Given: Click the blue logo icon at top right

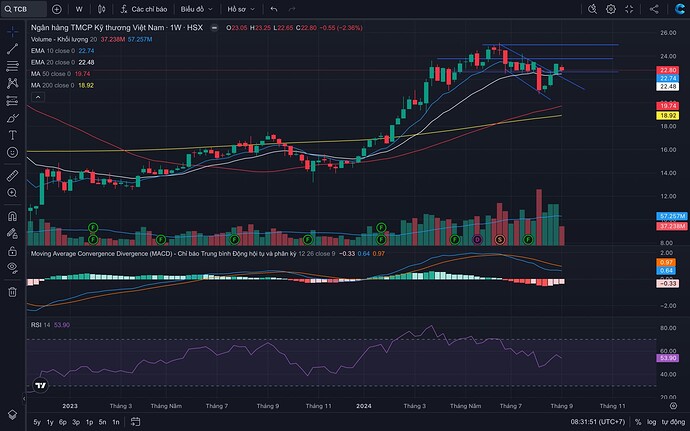Looking at the screenshot, I should coord(679,9).
